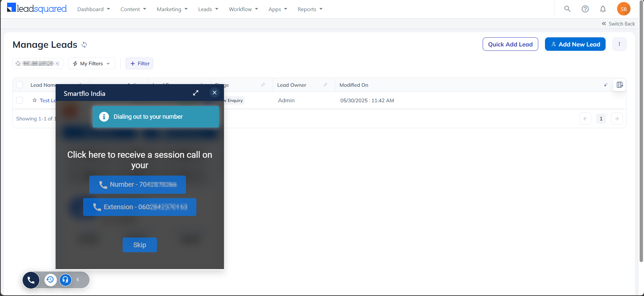The width and height of the screenshot is (644, 296).
Task: Select all leads with header checkbox
Action: pos(20,85)
